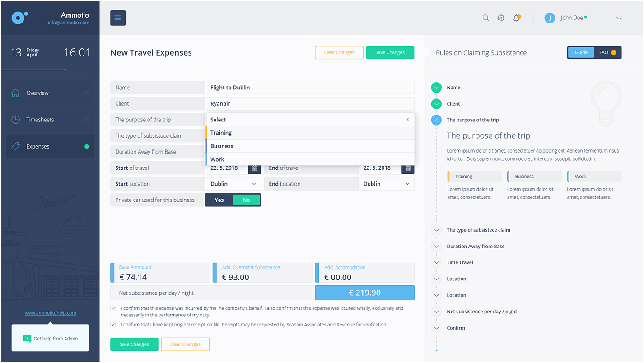Switch to the FAQ tab
Screen dimensions: 644x363
(x=607, y=52)
